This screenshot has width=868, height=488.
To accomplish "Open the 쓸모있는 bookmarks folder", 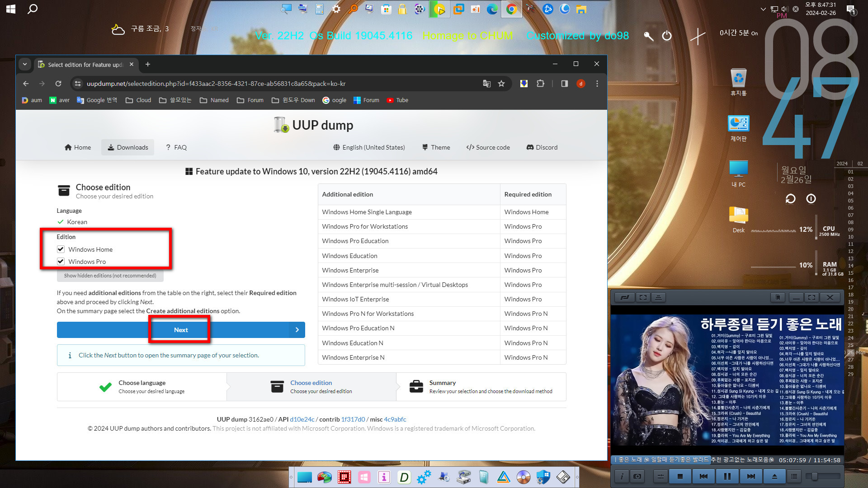I will (175, 100).
